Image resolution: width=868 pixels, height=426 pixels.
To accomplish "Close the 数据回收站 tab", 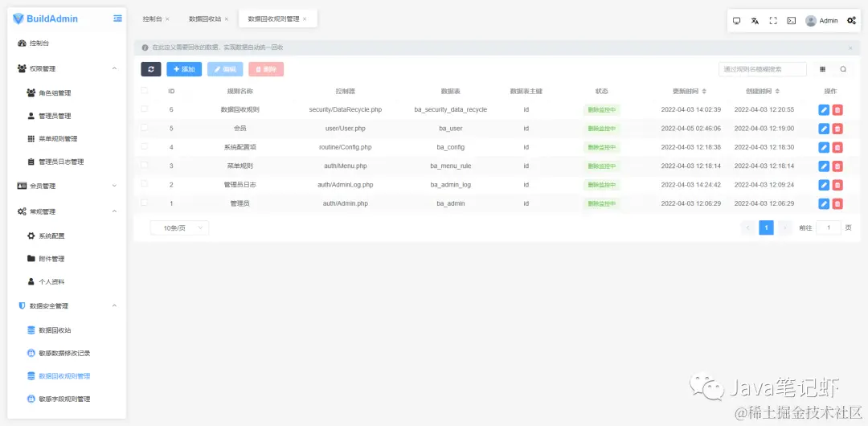I will (x=227, y=18).
